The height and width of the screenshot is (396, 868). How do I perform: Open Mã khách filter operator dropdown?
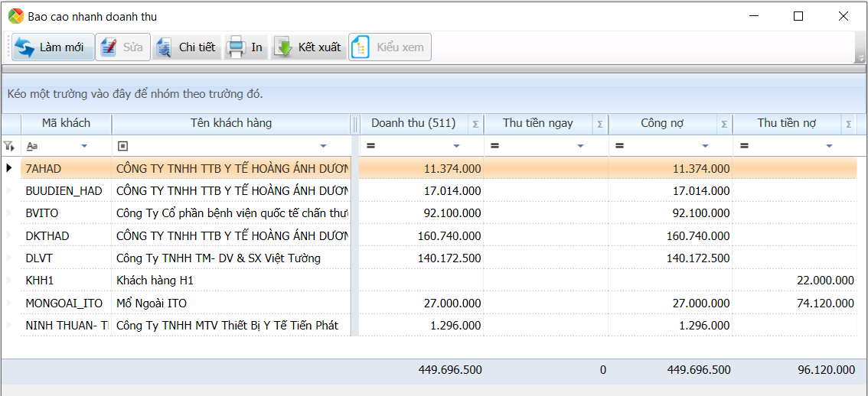(84, 146)
